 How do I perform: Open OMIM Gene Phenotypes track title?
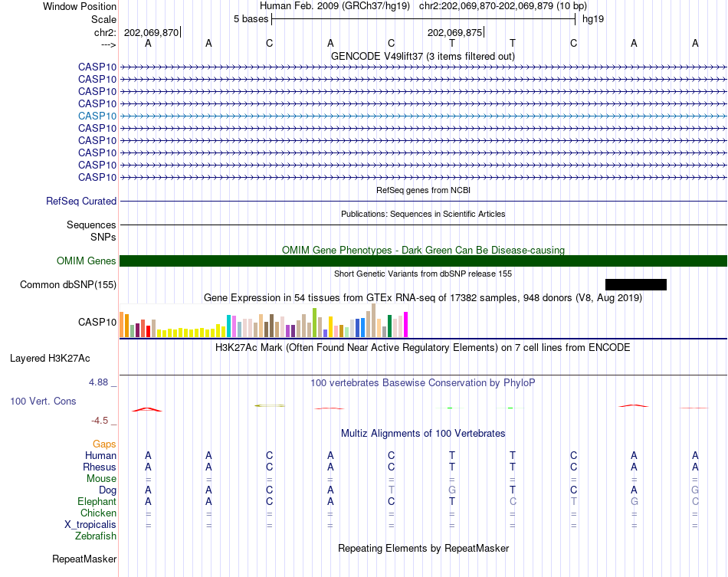point(423,250)
